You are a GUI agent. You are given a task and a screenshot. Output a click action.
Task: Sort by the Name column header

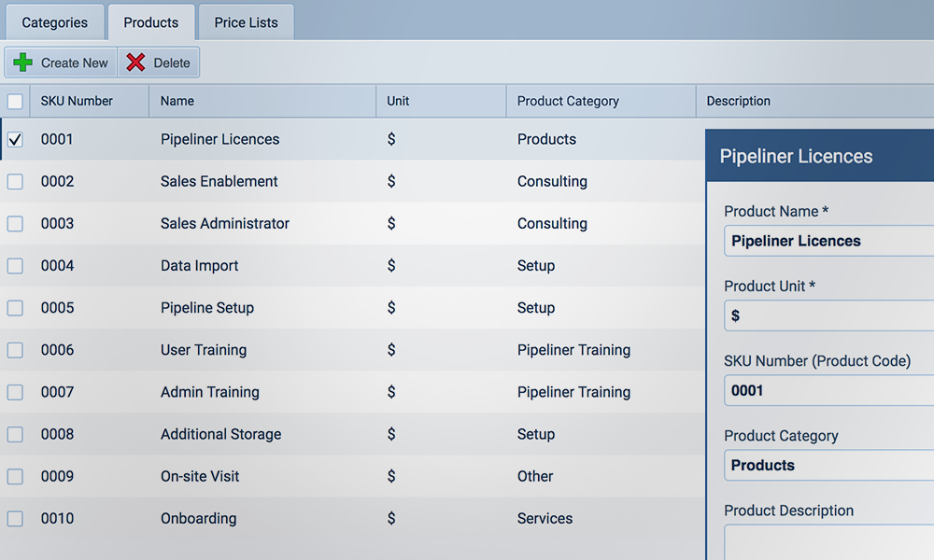coord(177,101)
